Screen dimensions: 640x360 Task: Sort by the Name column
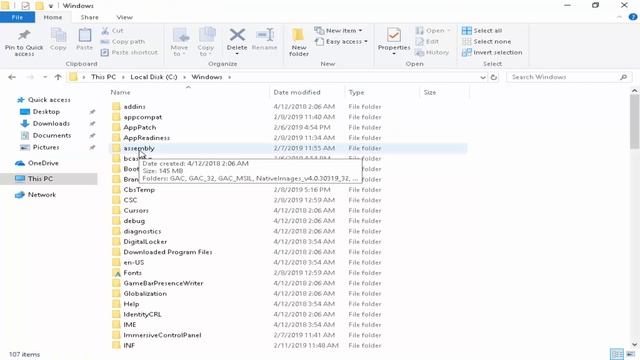[120, 93]
